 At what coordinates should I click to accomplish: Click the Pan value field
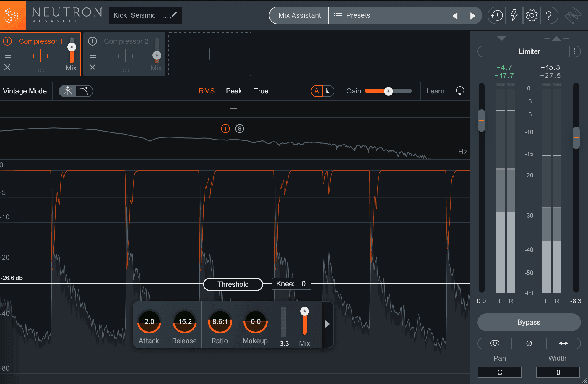coord(500,372)
